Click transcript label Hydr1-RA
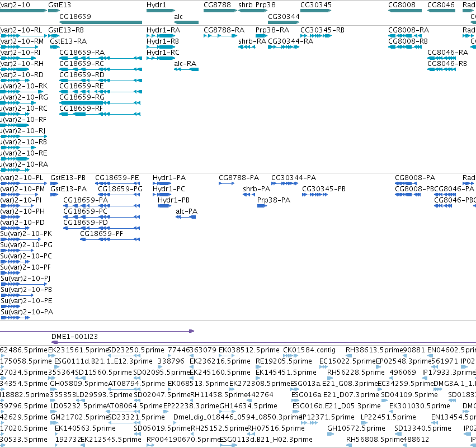The width and height of the screenshot is (476, 448). tap(163, 30)
